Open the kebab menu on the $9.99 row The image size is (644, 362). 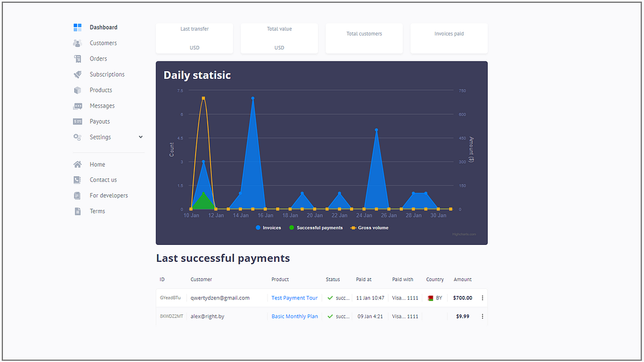pyautogui.click(x=482, y=316)
